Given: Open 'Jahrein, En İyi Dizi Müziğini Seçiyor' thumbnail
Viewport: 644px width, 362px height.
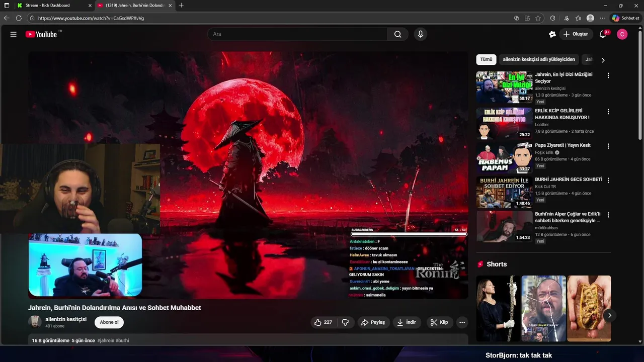Looking at the screenshot, I should point(504,87).
